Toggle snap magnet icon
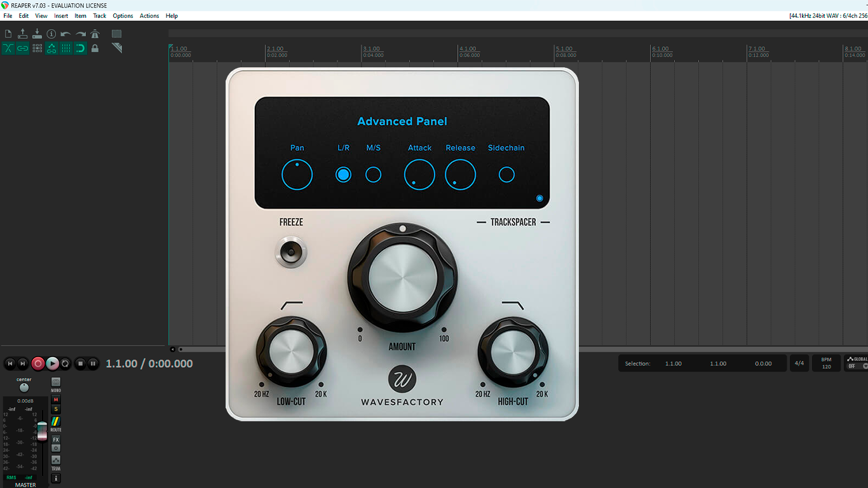 pyautogui.click(x=81, y=48)
